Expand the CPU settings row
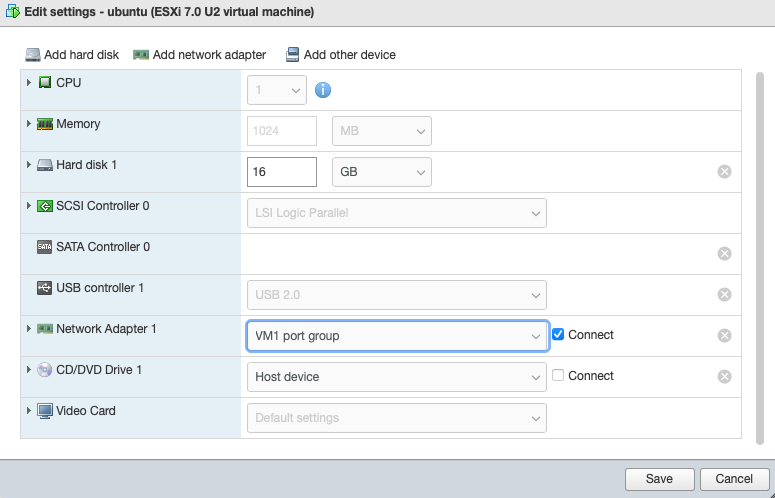 pos(29,83)
